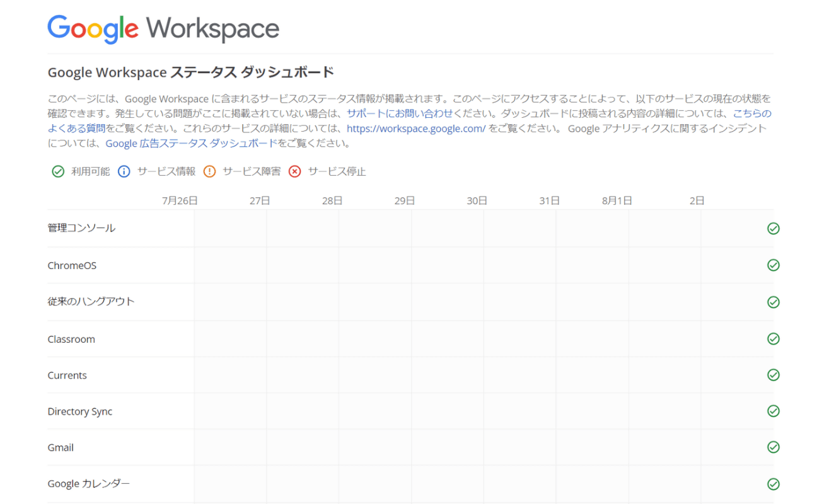Click the Gmail service name

61,447
